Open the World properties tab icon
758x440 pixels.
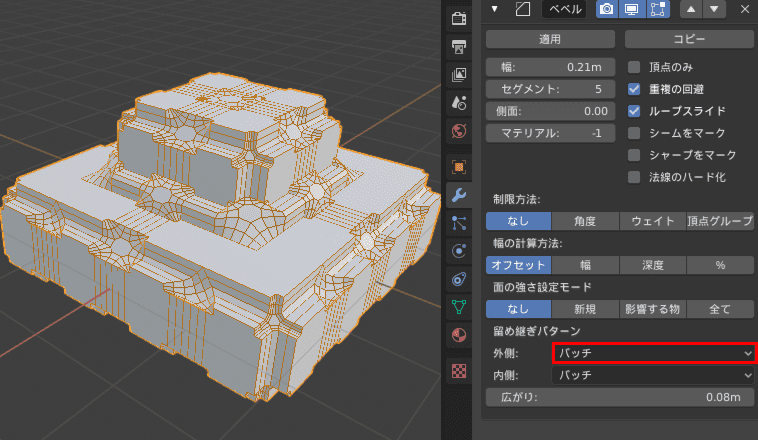tap(459, 131)
